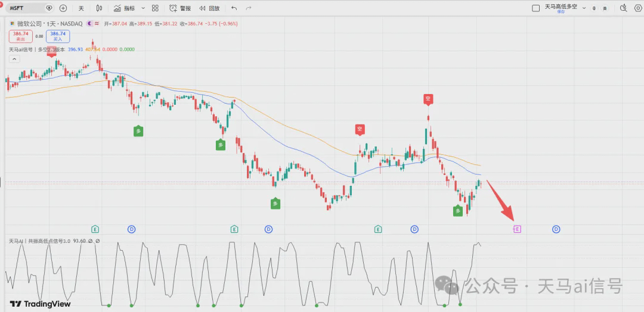Click the rightmost blue D dividend marker

coord(556,229)
